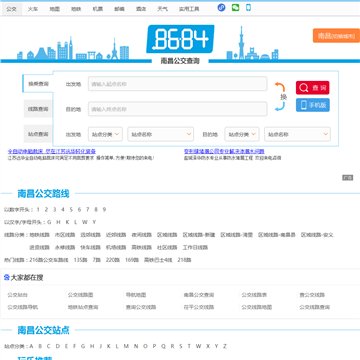Screen dimensions: 360x360
Task: Select station category letter A
Action: pyautogui.click(x=32, y=346)
